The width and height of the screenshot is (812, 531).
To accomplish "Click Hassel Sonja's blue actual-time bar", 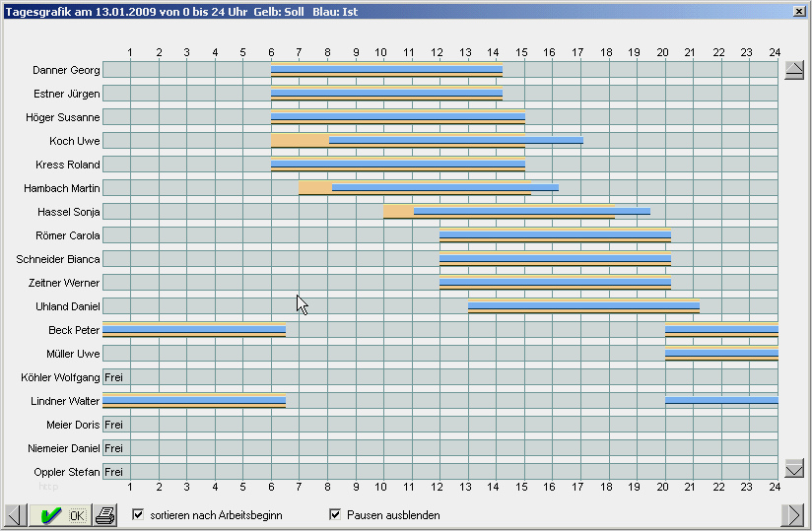I will pyautogui.click(x=532, y=211).
